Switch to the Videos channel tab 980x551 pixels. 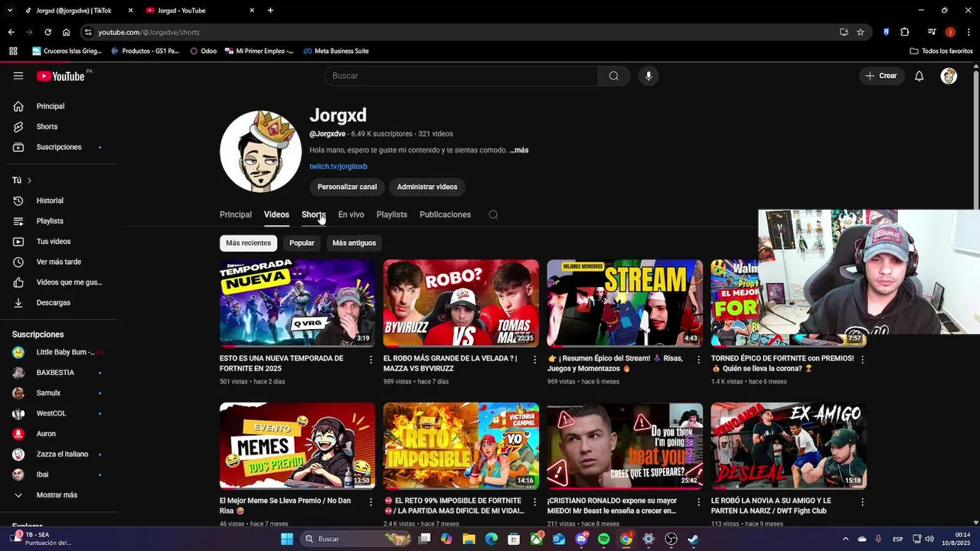(276, 214)
